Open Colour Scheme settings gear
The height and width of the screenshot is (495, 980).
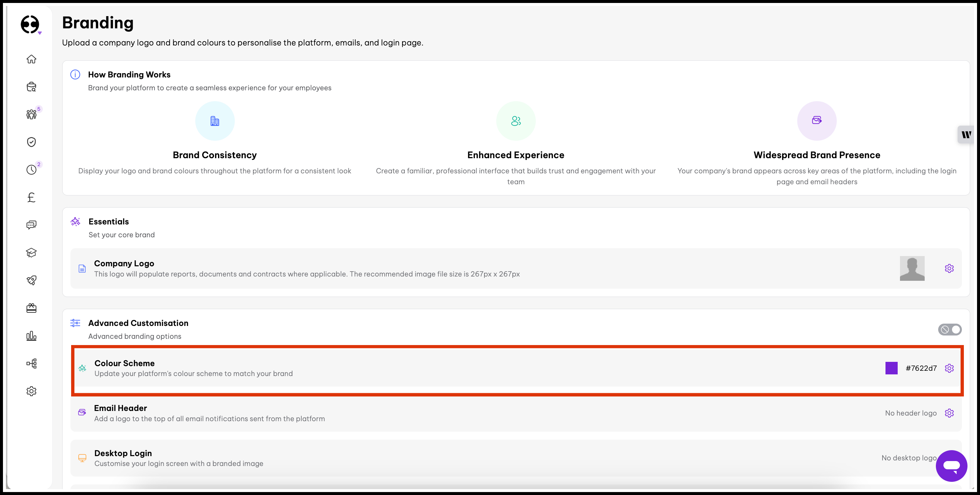[949, 368]
